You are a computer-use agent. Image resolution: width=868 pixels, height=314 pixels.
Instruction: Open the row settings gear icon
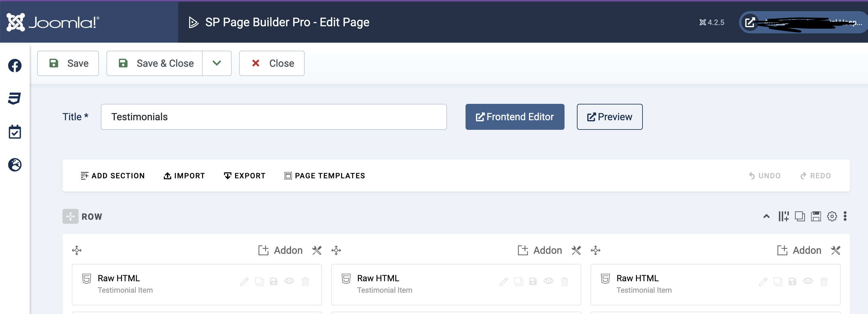point(831,216)
